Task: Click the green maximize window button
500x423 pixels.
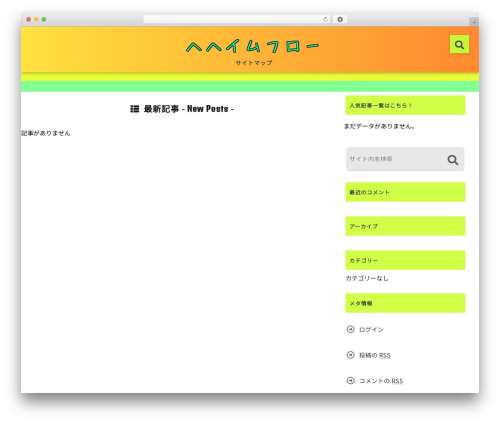Action: pos(44,19)
